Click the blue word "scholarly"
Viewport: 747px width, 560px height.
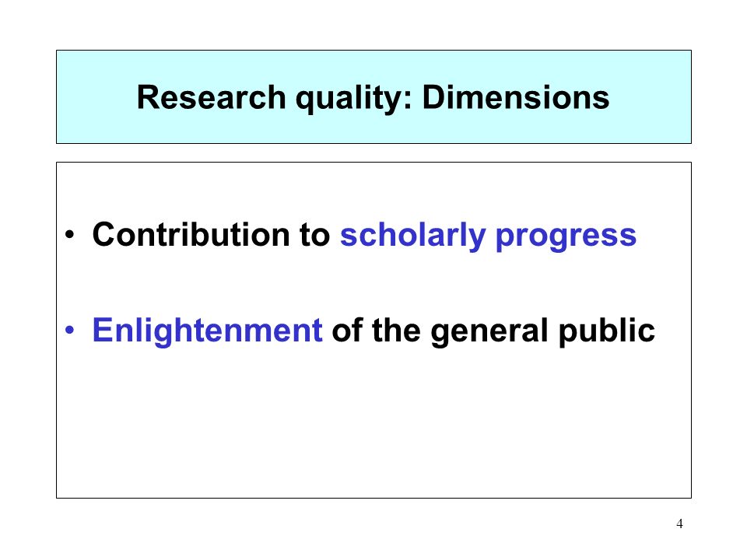(412, 236)
